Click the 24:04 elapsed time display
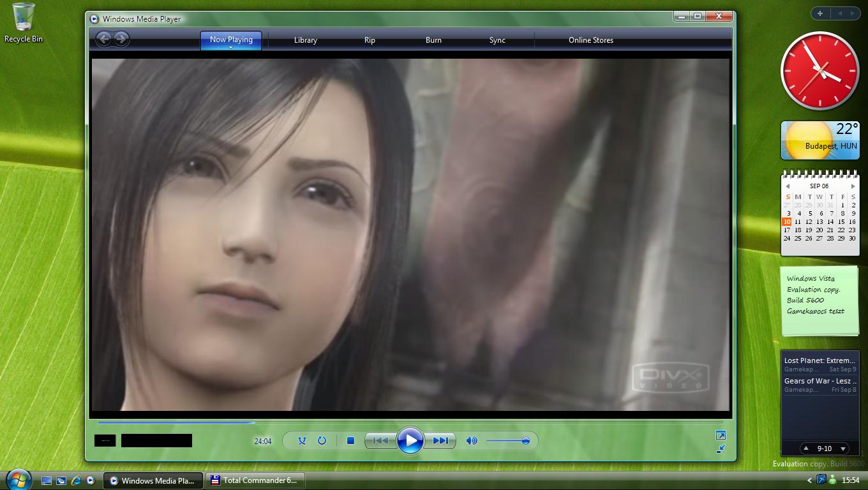This screenshot has height=490, width=868. [263, 441]
